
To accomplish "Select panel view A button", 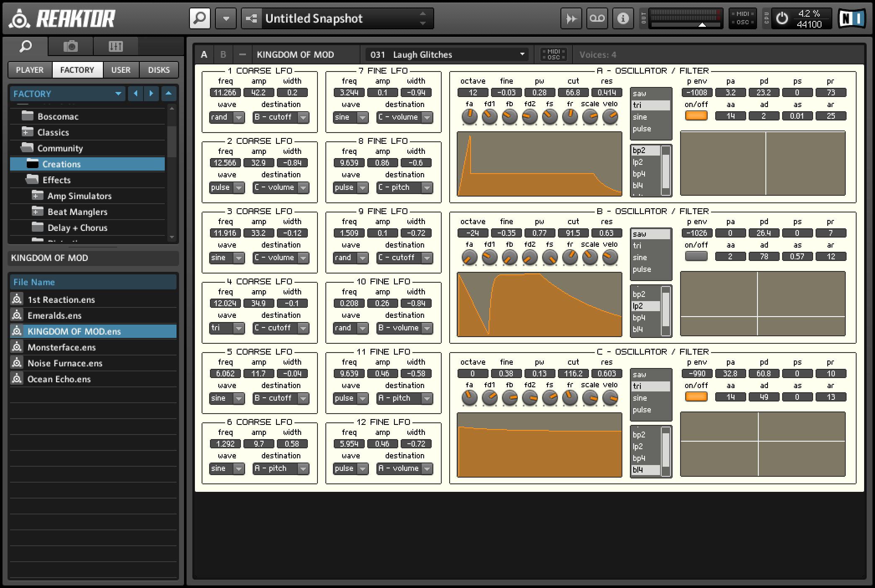I will 204,54.
